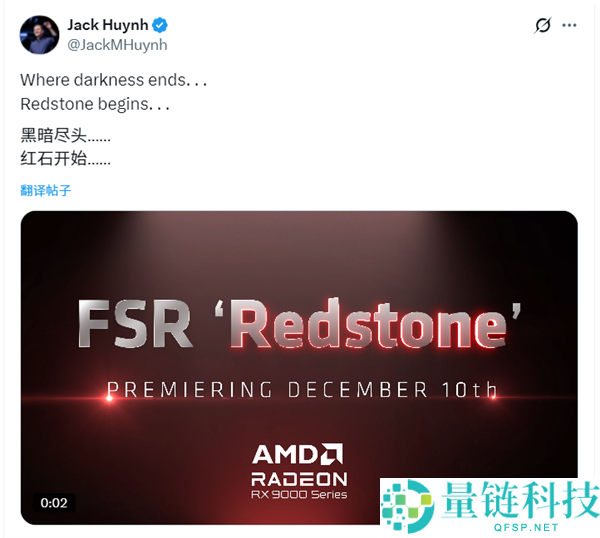Click the red 'Redstone' glowing title

point(367,324)
